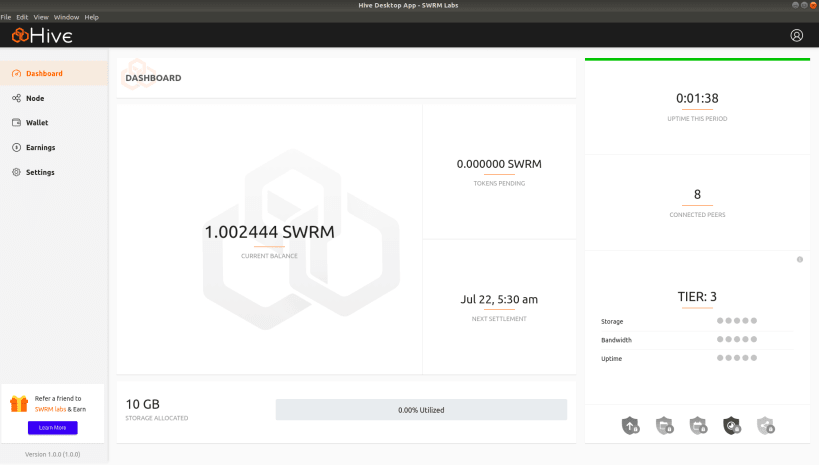The image size is (819, 465).
Task: Open the File menu
Action: pyautogui.click(x=6, y=17)
